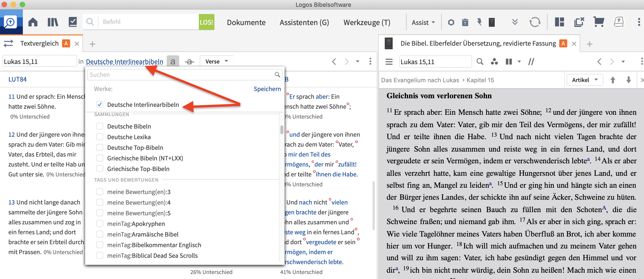The image size is (644, 279).
Task: Open the Textvergleich panel kebab menu
Action: tap(370, 61)
